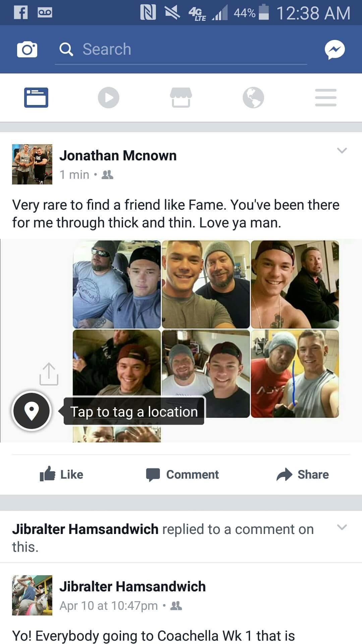This screenshot has width=362, height=644.
Task: Open Jonathan Mcnown's profile picture
Action: [x=32, y=164]
